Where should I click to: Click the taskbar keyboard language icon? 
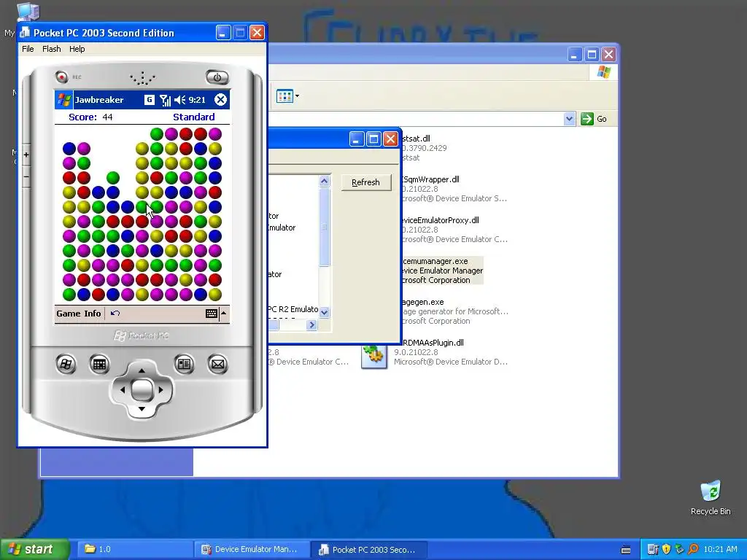coord(626,550)
